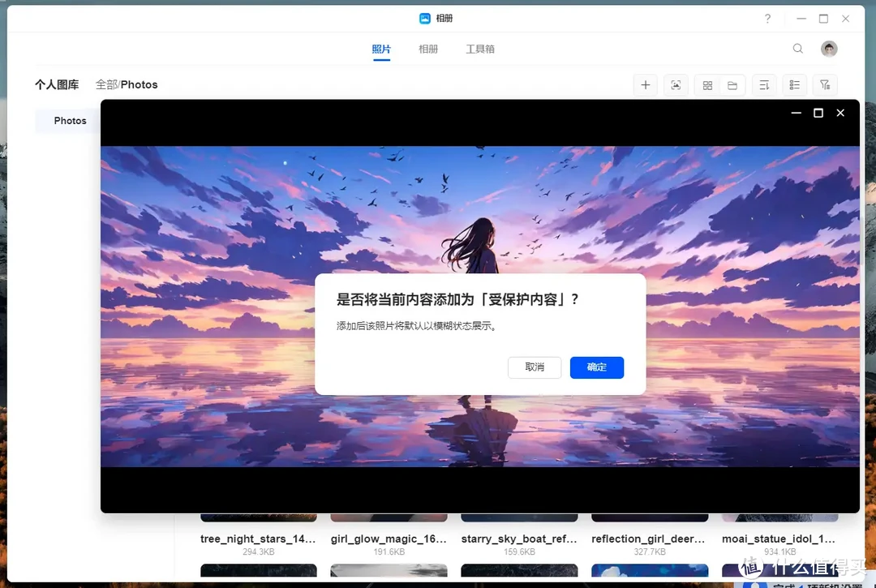Cancel the protected content dialog
Viewport: 876px width, 588px height.
535,367
